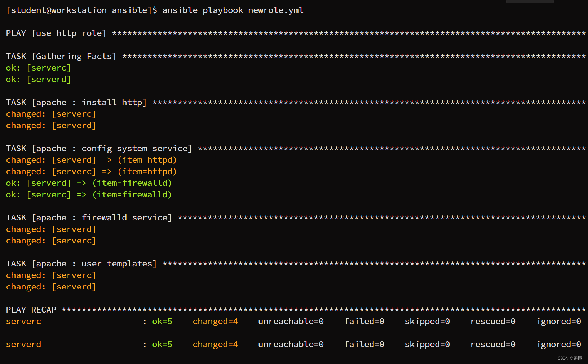Click "ok: [serverd] => (item=firewalld)" line
The height and width of the screenshot is (364, 588).
coord(89,183)
